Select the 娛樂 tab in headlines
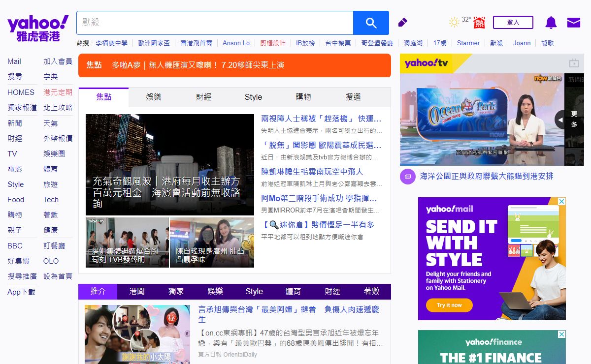The height and width of the screenshot is (364, 591). tap(154, 97)
